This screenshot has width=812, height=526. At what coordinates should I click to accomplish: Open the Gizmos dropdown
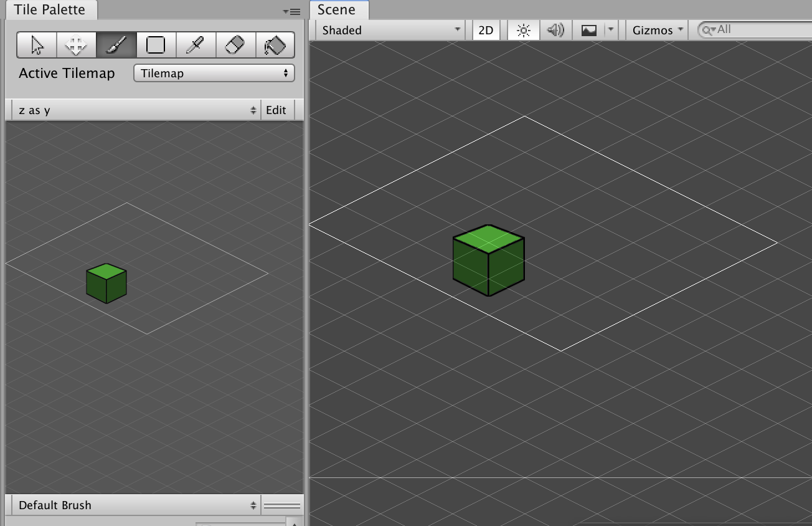pos(656,29)
